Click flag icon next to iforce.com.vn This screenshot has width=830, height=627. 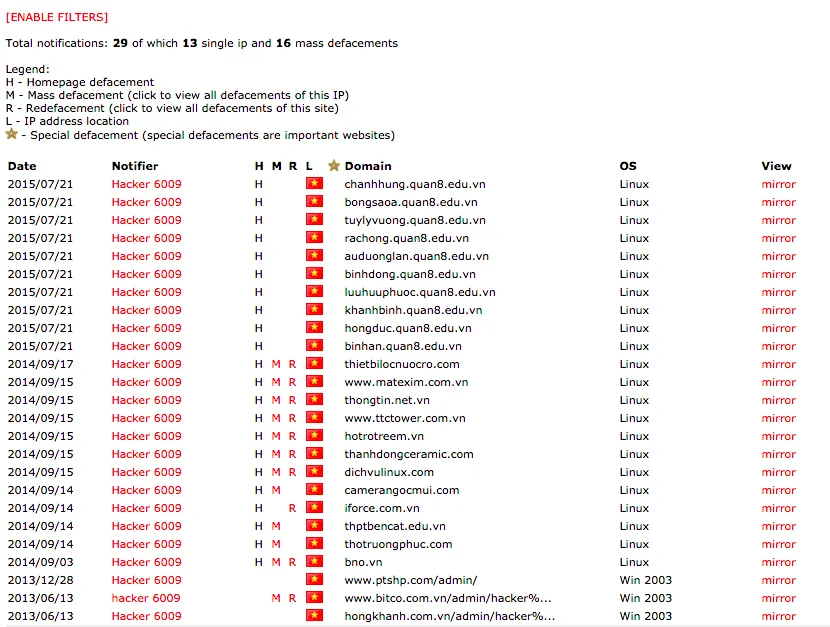pyautogui.click(x=314, y=508)
